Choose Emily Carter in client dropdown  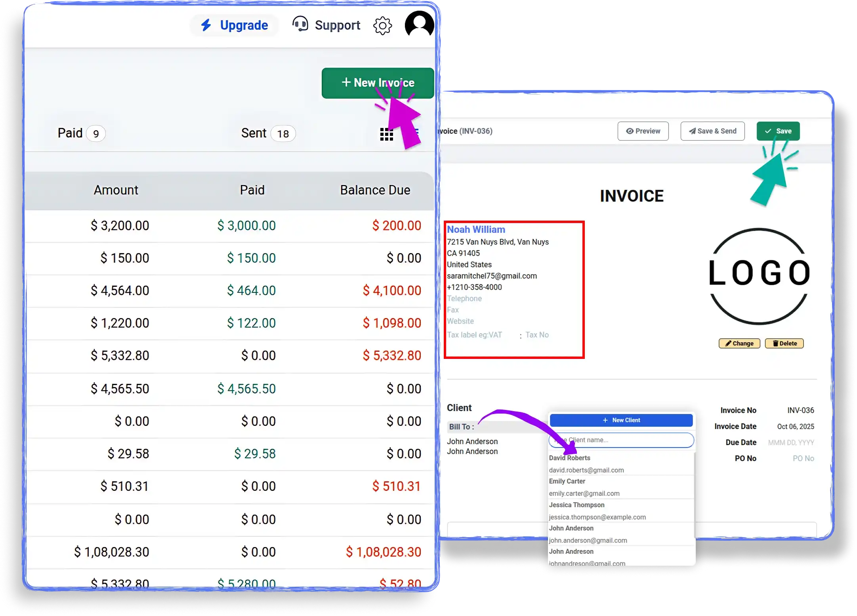pos(567,481)
